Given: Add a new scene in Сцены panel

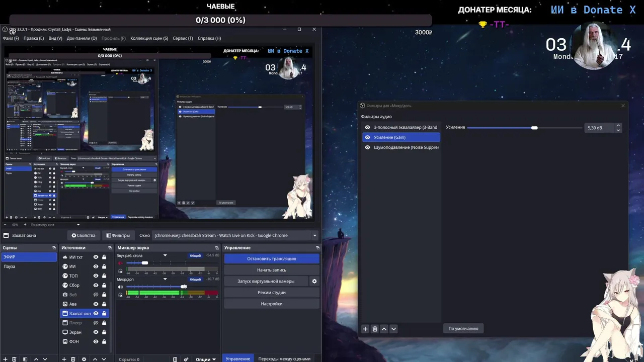Looking at the screenshot, I should tap(5, 359).
